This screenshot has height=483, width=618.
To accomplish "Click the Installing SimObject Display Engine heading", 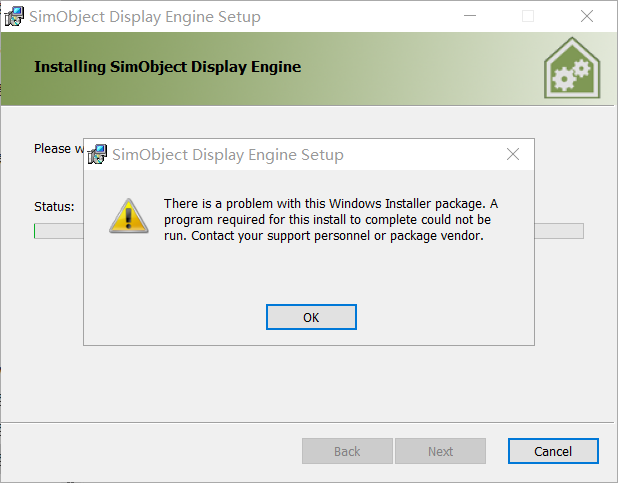I will (x=167, y=67).
